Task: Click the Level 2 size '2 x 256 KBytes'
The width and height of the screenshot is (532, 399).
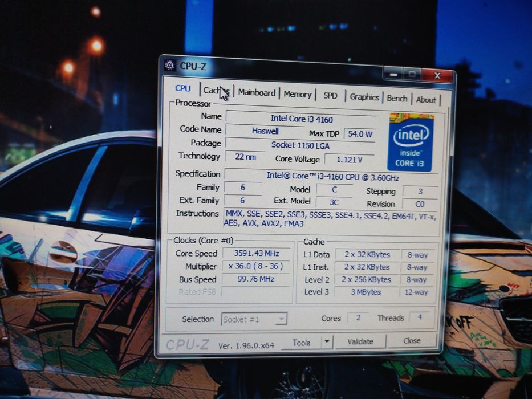Action: click(x=367, y=279)
